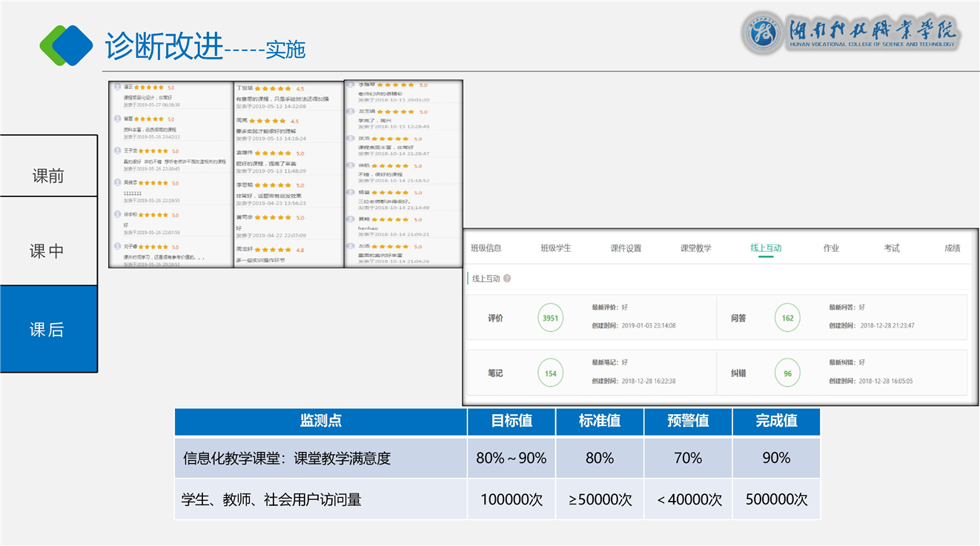The width and height of the screenshot is (980, 546).
Task: Click the 500000次 completion value cell
Action: (x=776, y=499)
